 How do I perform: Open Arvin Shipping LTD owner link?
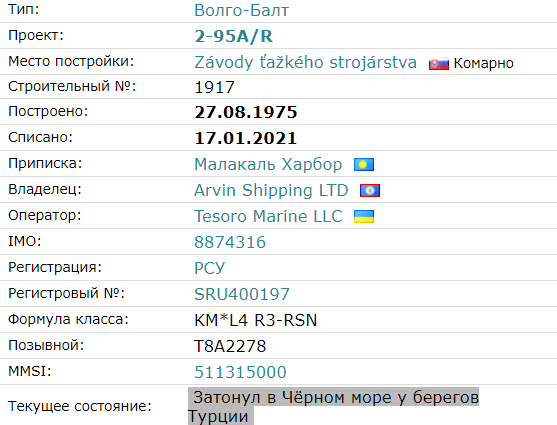pyautogui.click(x=271, y=190)
